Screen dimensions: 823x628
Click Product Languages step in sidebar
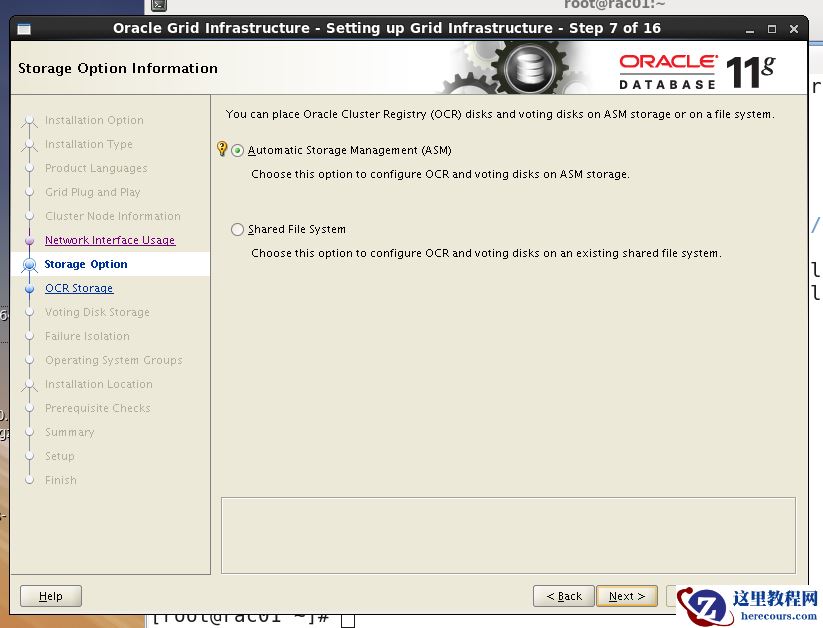(x=96, y=168)
